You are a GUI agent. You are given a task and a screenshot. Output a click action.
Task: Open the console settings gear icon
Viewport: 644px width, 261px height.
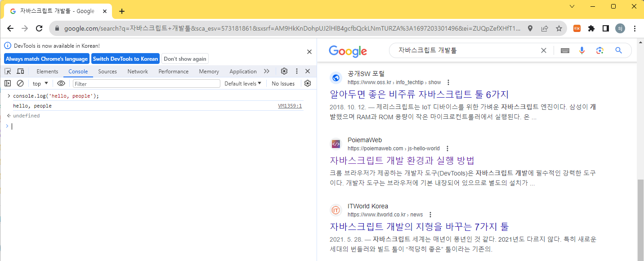[308, 83]
